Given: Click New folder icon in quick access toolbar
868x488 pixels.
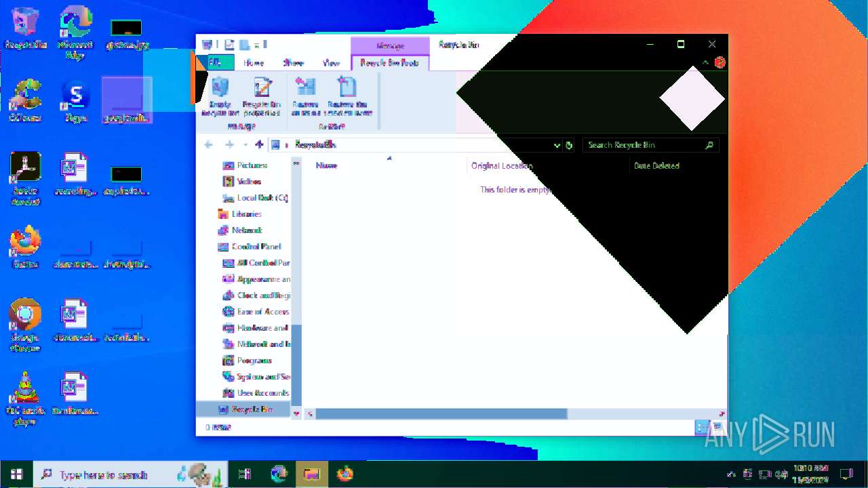Looking at the screenshot, I should point(244,45).
